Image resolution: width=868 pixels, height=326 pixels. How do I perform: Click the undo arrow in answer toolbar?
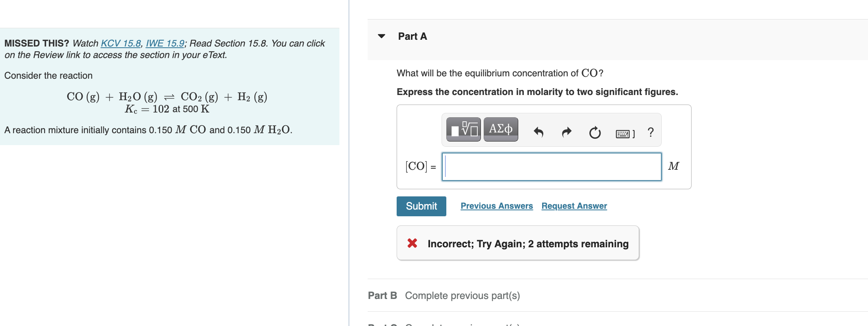pos(539,132)
